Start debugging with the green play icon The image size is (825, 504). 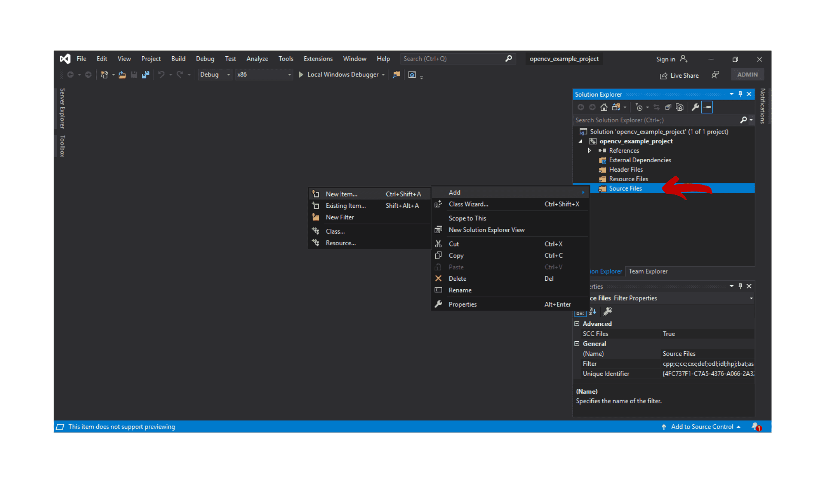coord(301,75)
